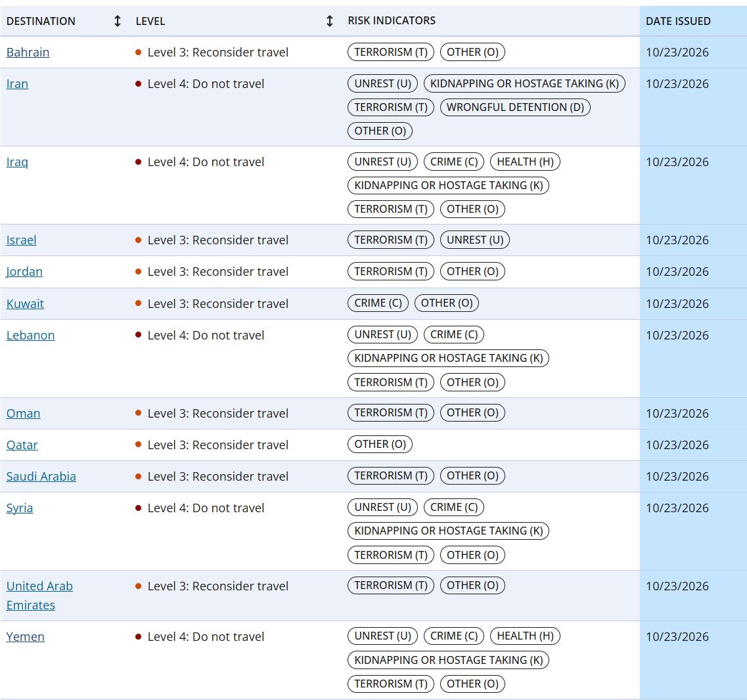Select Kidnapping or Hostage Taking tag for Lebanon
This screenshot has width=747, height=700.
[x=448, y=358]
